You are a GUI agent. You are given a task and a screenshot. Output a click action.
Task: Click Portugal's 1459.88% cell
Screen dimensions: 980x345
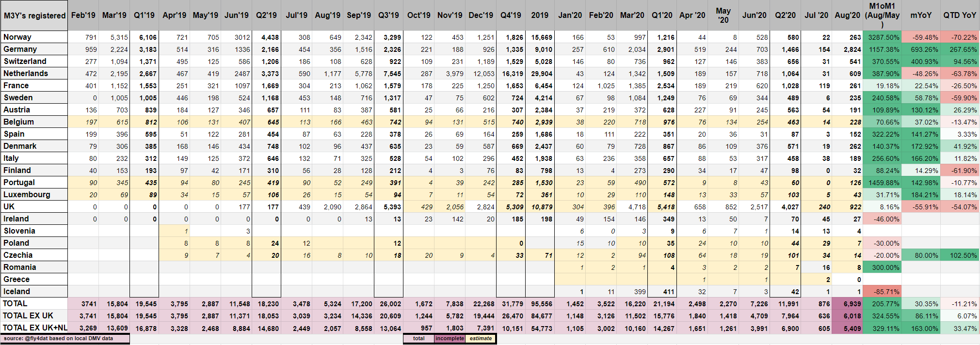(882, 182)
